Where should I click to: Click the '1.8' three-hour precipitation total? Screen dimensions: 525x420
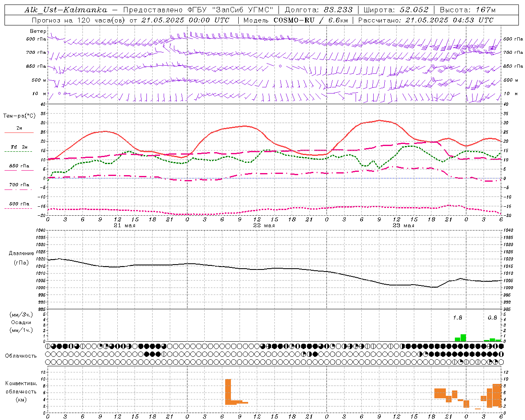457,318
